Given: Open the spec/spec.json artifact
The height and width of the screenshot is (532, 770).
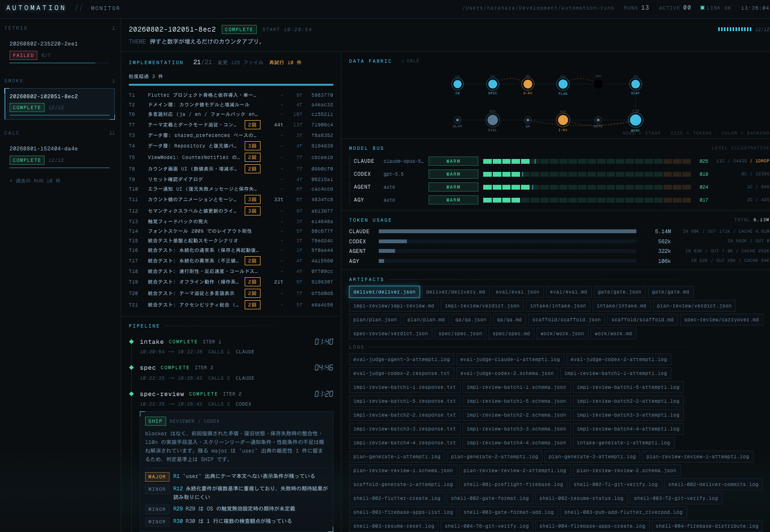Looking at the screenshot, I should 461,334.
